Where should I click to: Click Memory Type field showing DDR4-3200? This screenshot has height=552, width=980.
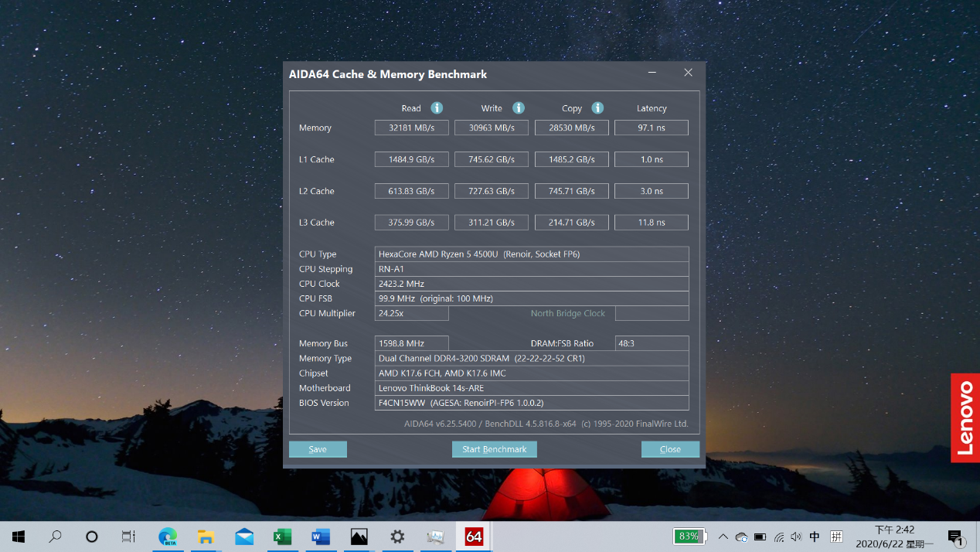point(532,359)
